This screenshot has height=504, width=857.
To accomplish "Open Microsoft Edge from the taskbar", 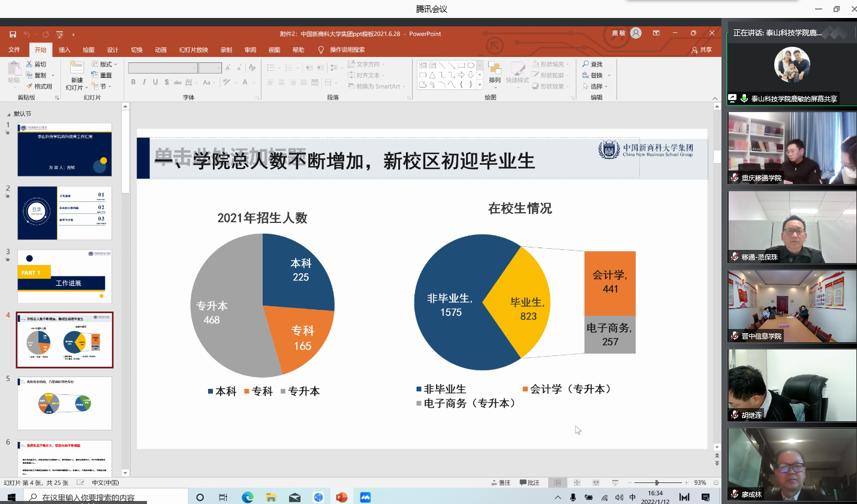I will coord(247,497).
